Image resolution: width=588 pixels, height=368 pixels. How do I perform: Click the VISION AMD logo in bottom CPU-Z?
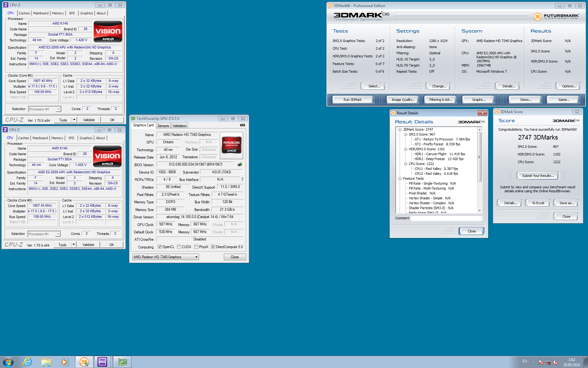coord(107,156)
